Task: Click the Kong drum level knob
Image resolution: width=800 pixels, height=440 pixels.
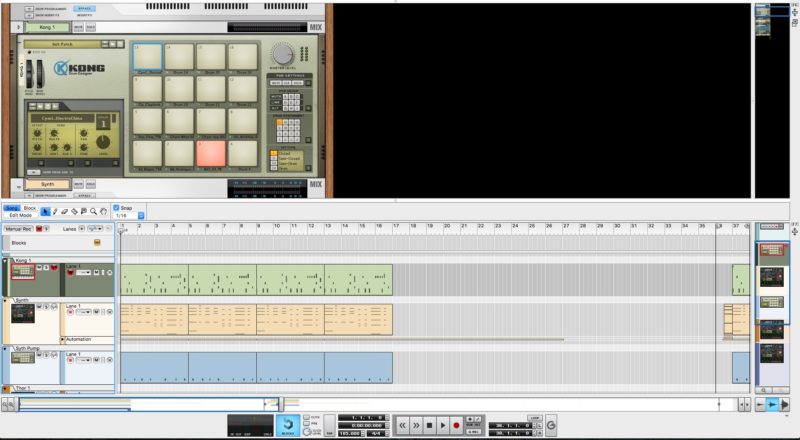Action: [103, 142]
